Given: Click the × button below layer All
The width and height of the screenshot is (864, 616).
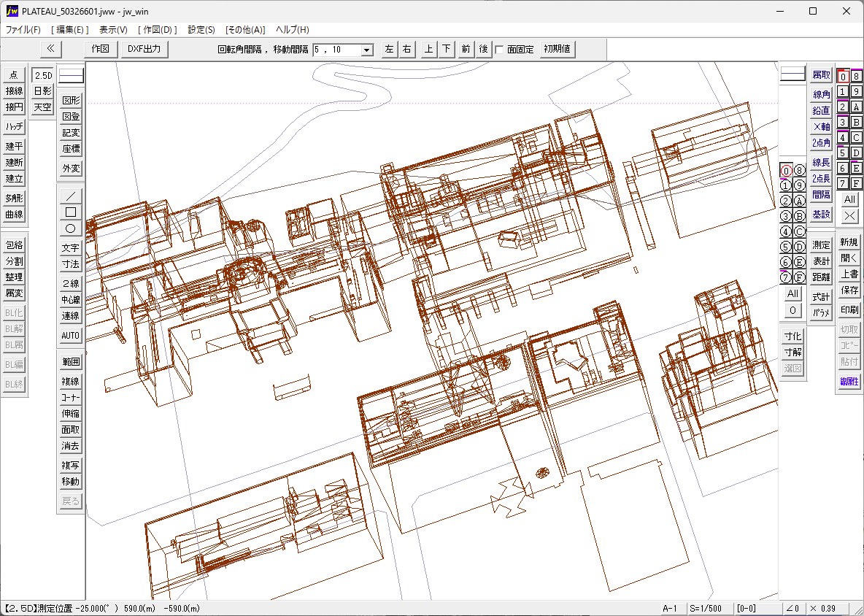Looking at the screenshot, I should 849,216.
